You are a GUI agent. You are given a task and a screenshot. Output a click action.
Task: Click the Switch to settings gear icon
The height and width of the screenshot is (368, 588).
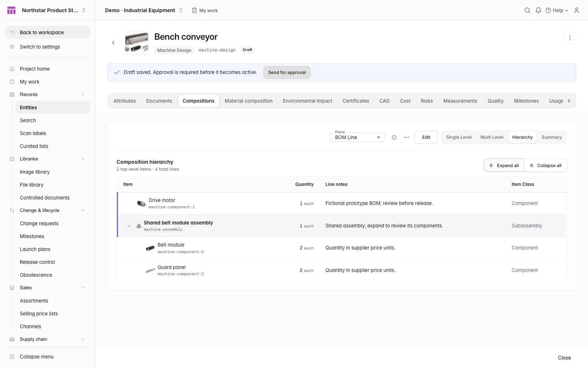(12, 47)
